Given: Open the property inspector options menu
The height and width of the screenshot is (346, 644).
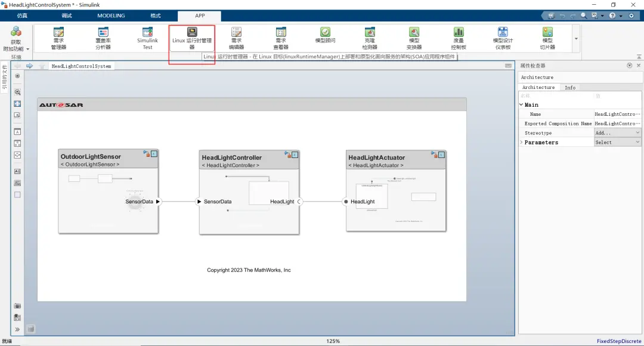Looking at the screenshot, I should point(629,66).
